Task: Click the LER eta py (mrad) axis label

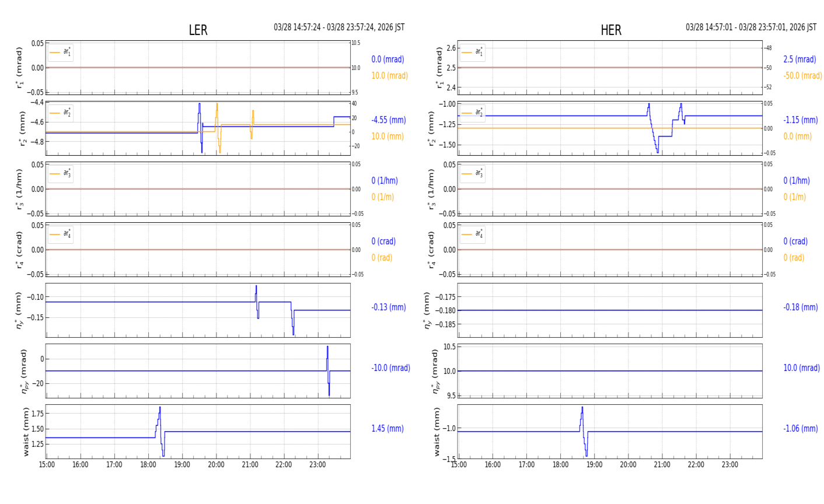Action: coord(25,371)
